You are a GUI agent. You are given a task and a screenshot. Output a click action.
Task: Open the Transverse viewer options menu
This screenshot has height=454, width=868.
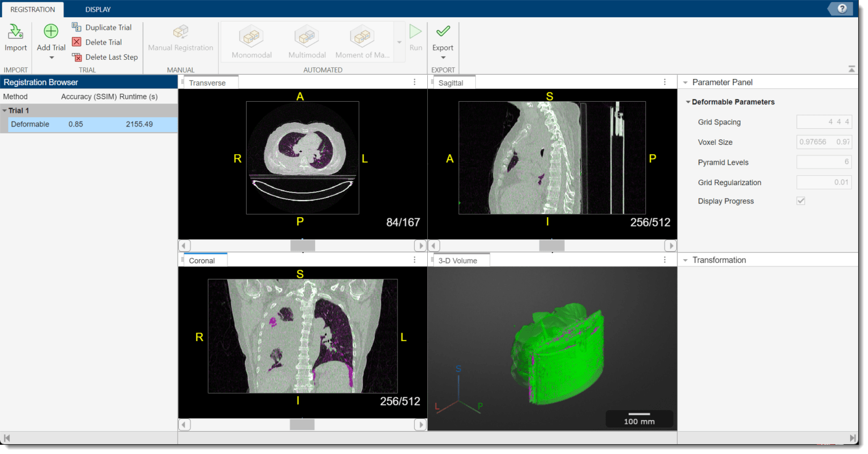pos(414,81)
